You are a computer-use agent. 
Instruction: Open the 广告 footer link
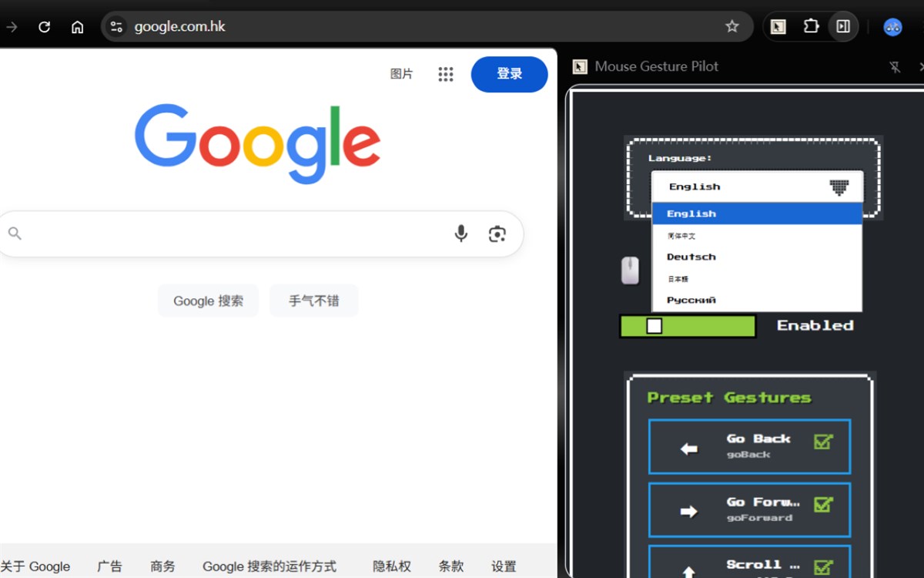tap(109, 566)
